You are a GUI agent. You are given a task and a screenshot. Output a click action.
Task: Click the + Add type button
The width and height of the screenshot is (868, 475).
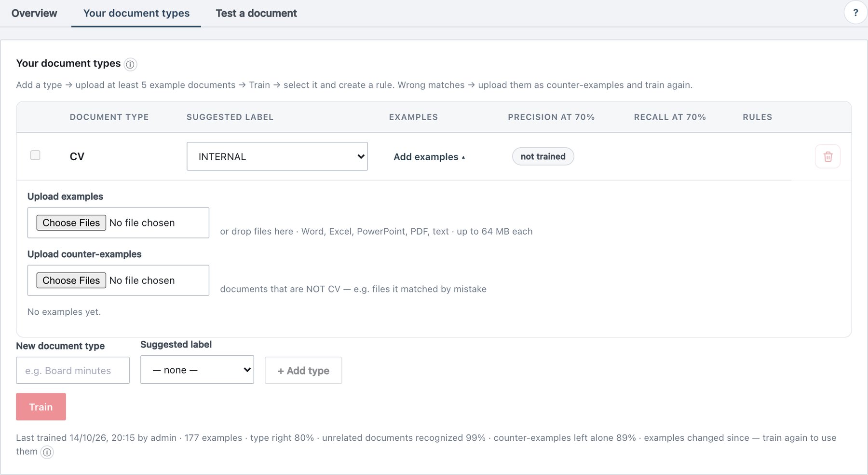(x=303, y=370)
